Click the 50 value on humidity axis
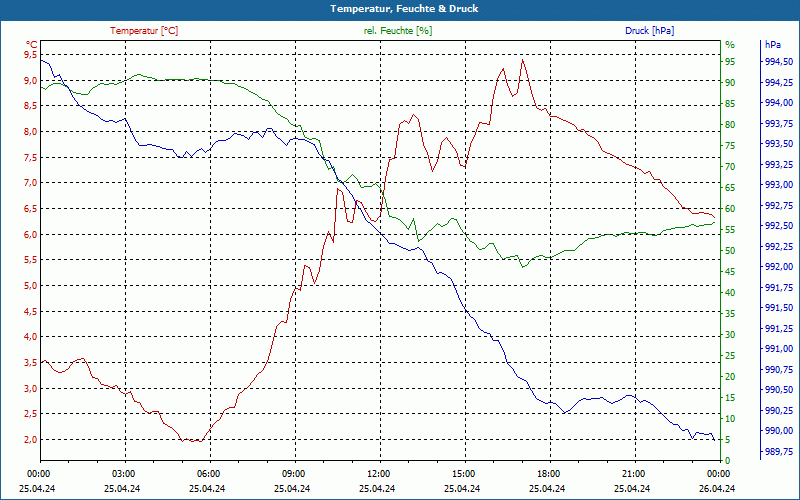This screenshot has height=500, width=800. click(730, 251)
